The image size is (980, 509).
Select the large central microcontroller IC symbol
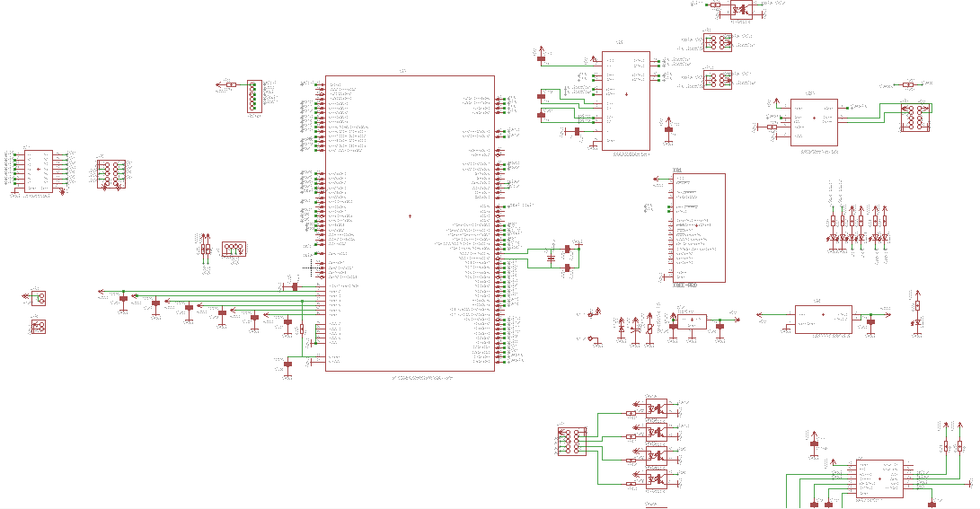410,223
